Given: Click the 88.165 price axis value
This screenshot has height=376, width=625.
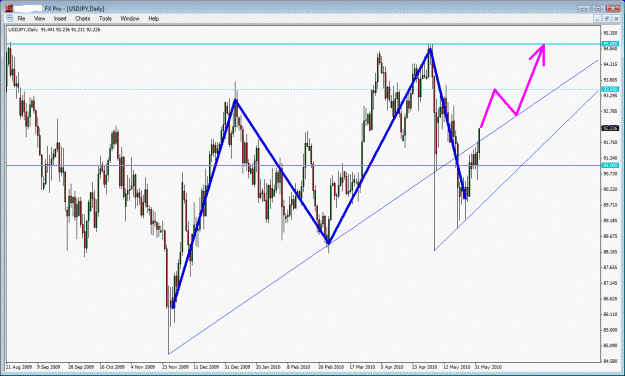Looking at the screenshot, I should [610, 252].
